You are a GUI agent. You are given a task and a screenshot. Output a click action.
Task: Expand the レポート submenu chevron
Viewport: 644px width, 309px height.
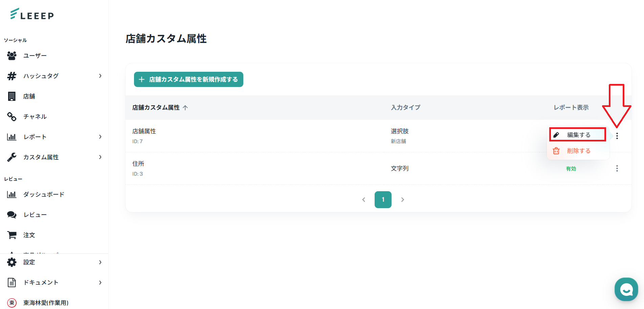[x=100, y=137]
